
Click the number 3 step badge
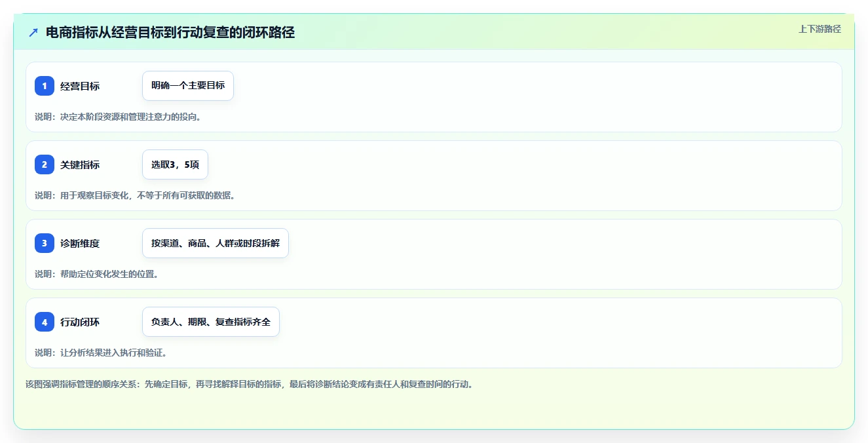pyautogui.click(x=45, y=243)
